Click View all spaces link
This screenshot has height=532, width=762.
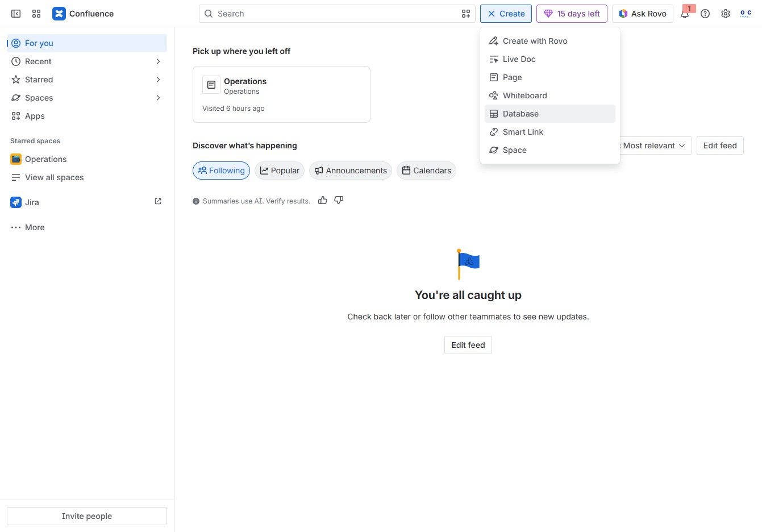(87, 177)
